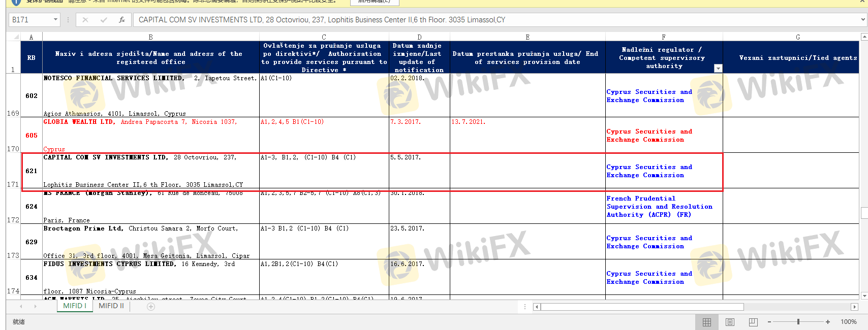This screenshot has height=330, width=868.
Task: Click the RB number 605 cell
Action: (x=32, y=135)
